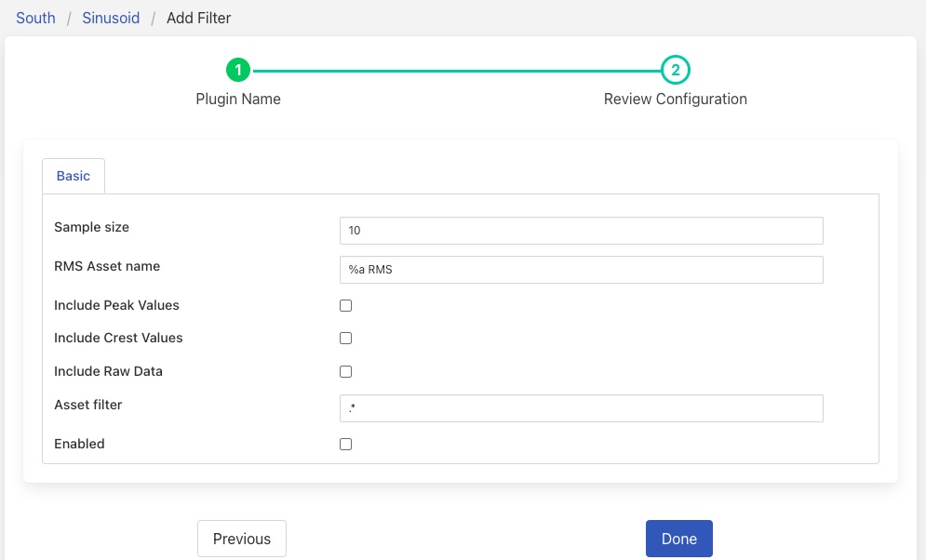Click the Asset filter input containing .*

tap(581, 407)
